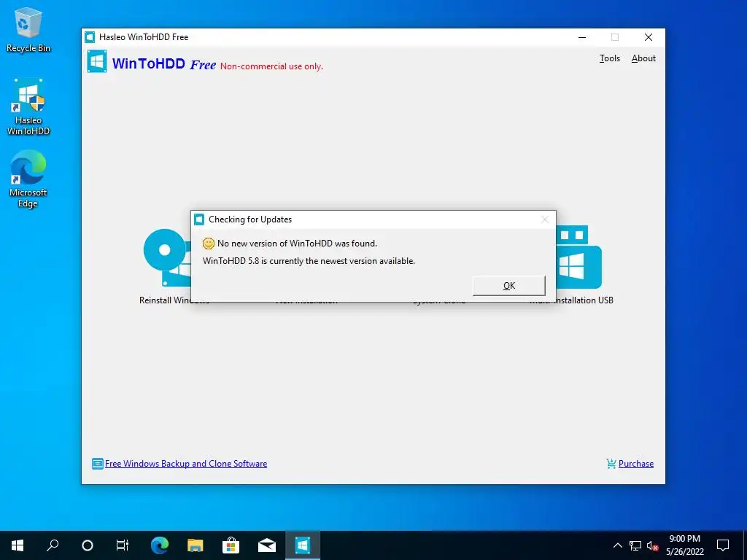747x560 pixels.
Task: Close the Checking for Updates dialog
Action: click(x=544, y=219)
